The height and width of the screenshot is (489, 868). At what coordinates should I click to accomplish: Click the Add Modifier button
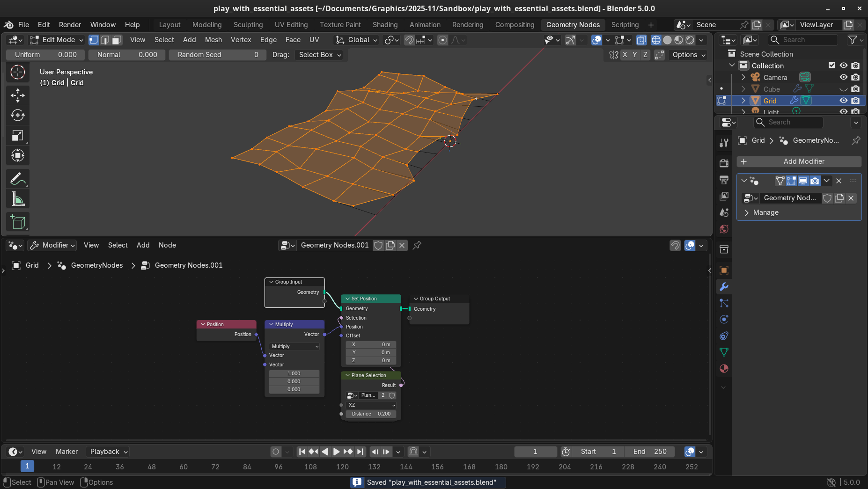click(x=799, y=161)
